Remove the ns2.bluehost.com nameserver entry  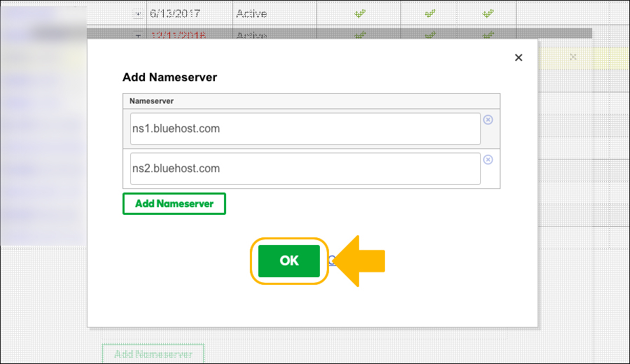[x=488, y=160]
